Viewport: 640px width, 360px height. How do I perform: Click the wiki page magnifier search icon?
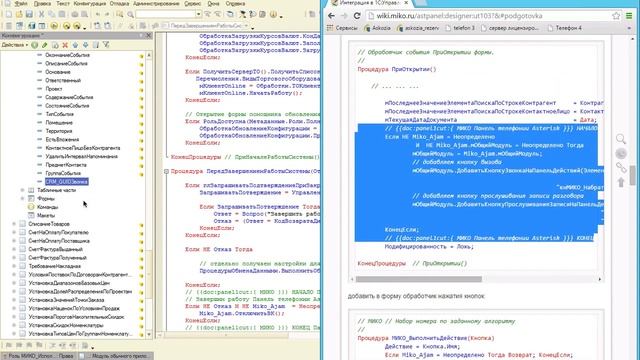tap(621, 139)
